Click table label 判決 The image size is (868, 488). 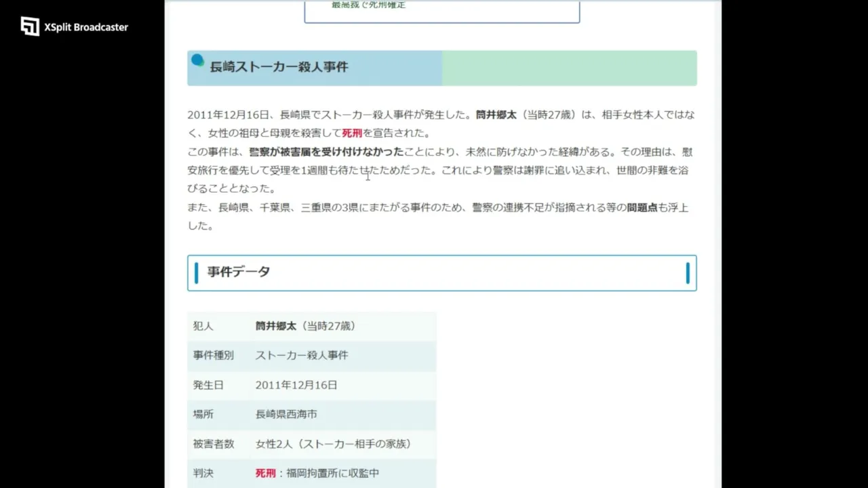click(x=203, y=473)
